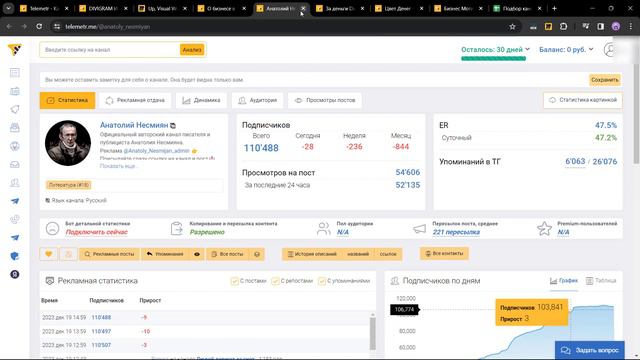Toggle the С репостами checkbox
Viewport: 640px width, 360px height.
275,281
